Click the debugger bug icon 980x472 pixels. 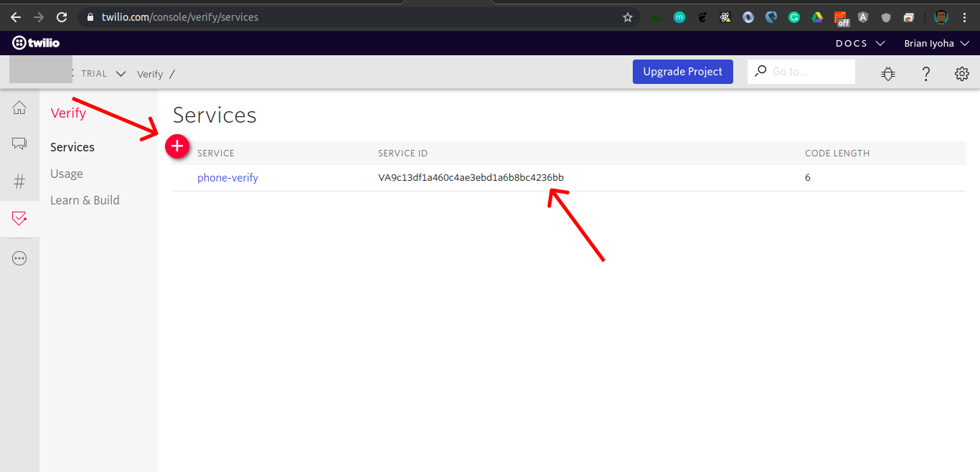pos(888,73)
